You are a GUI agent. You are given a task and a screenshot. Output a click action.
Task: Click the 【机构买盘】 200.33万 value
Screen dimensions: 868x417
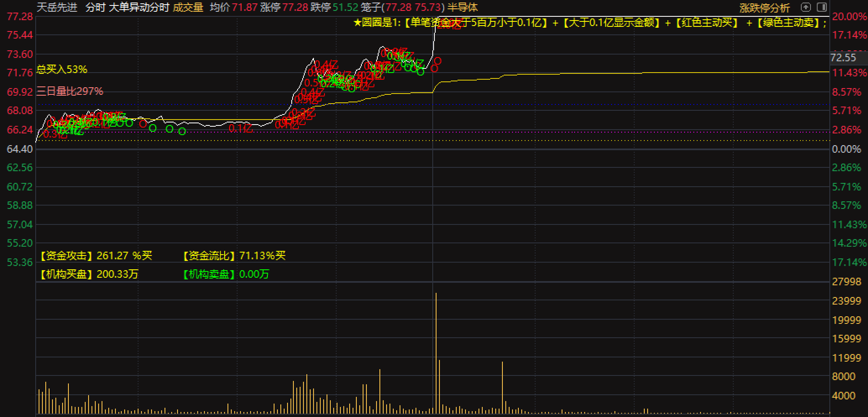pyautogui.click(x=117, y=274)
